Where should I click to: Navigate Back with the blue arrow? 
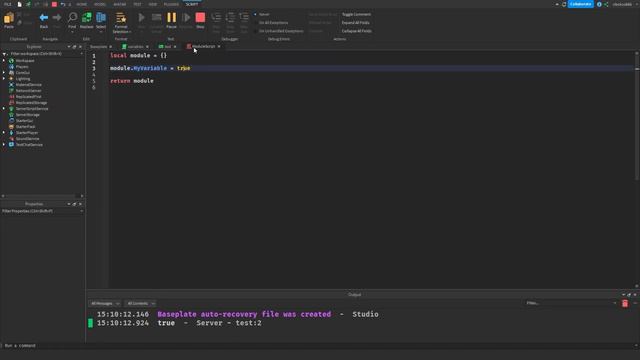click(44, 18)
